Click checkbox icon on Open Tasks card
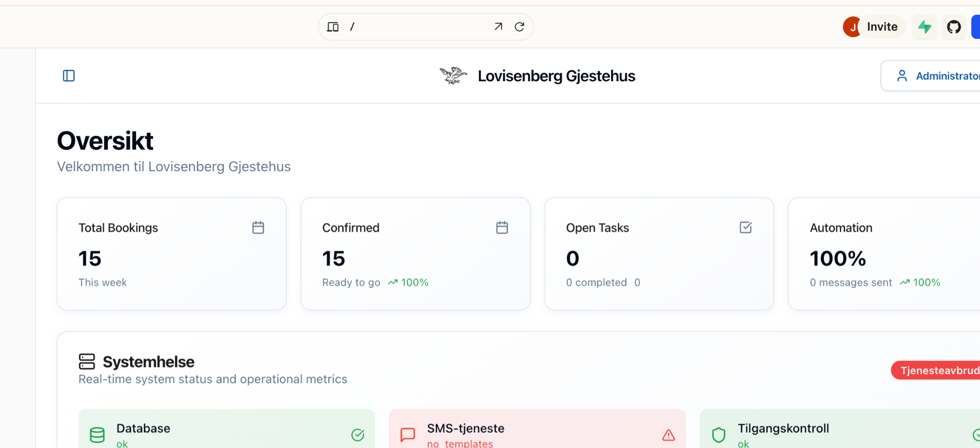This screenshot has height=448, width=980. [x=745, y=228]
